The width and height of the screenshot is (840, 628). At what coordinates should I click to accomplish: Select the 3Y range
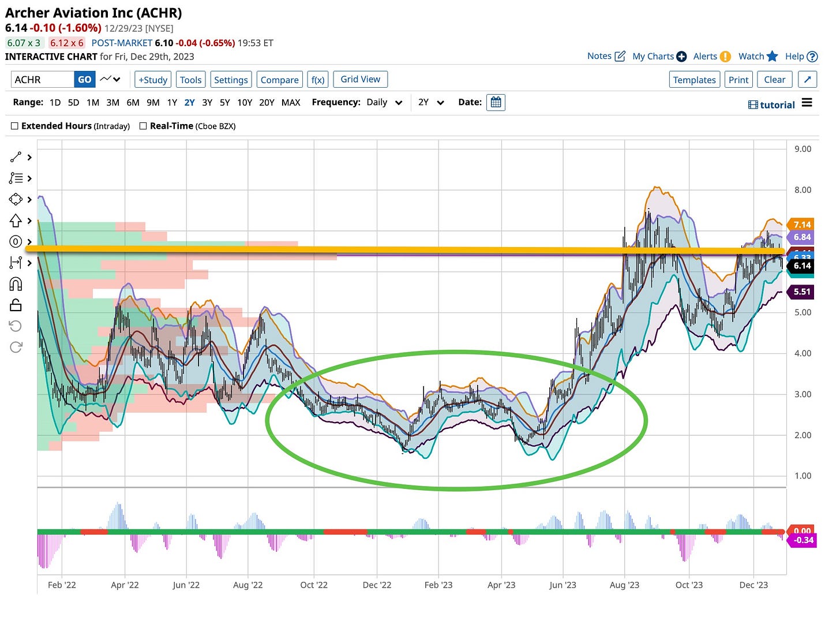pos(207,102)
